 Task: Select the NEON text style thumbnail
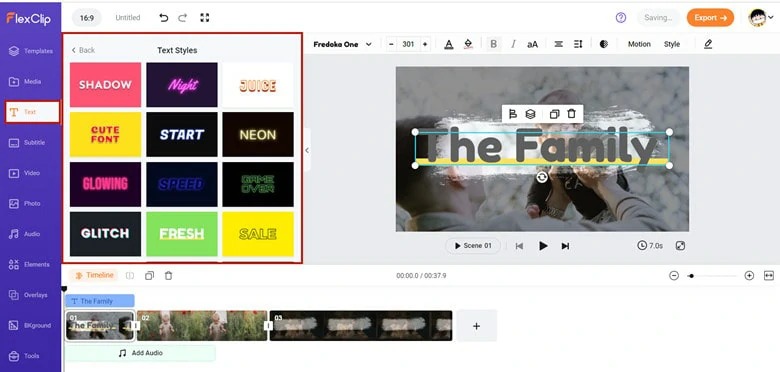pyautogui.click(x=258, y=135)
